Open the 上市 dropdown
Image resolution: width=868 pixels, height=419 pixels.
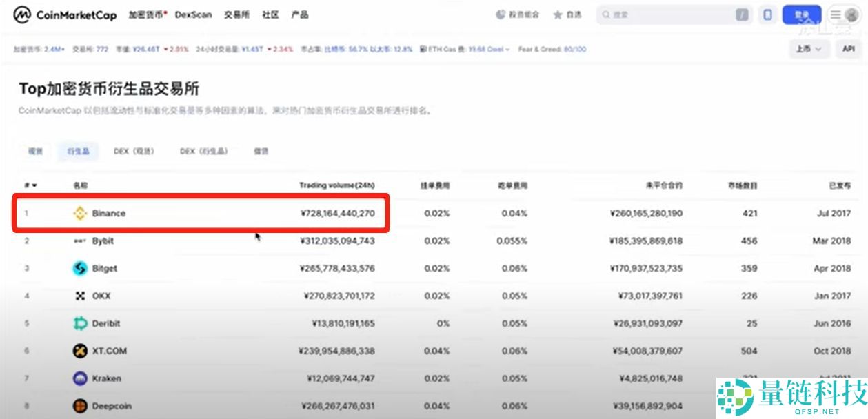pos(808,49)
